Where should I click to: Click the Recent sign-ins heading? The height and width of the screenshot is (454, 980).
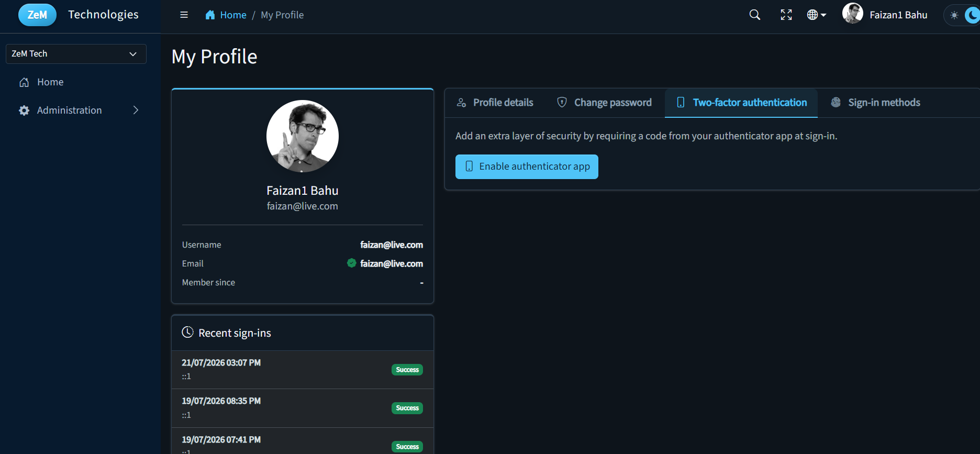235,333
